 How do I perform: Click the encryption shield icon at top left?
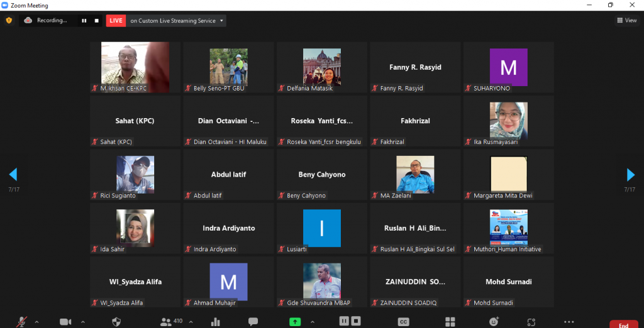click(9, 21)
